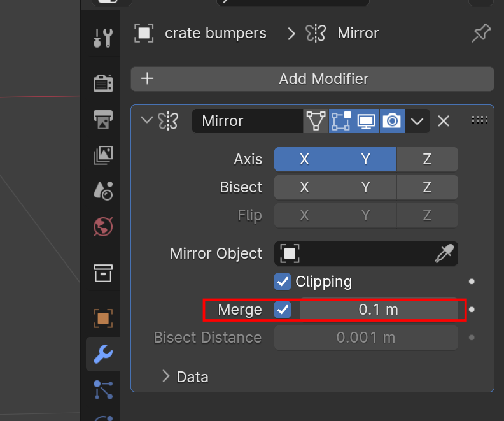Collapse the Mirror modifier panel
The image size is (504, 421).
pos(147,120)
